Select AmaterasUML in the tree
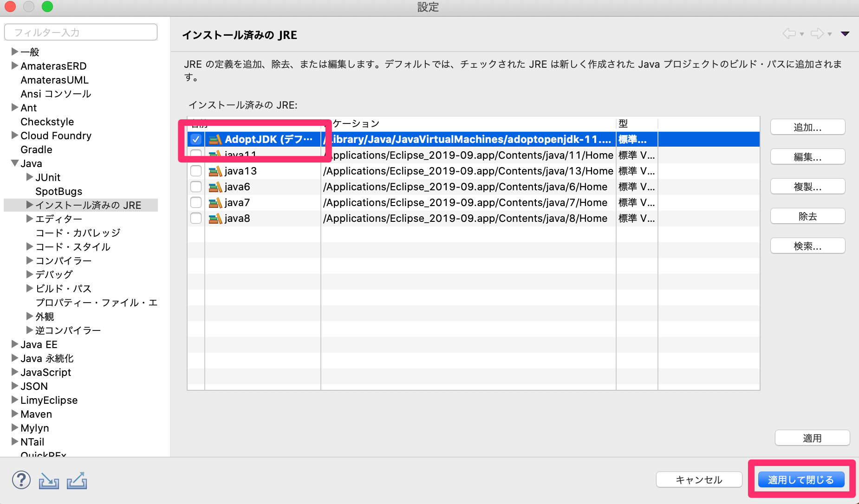The height and width of the screenshot is (504, 859). (x=54, y=80)
